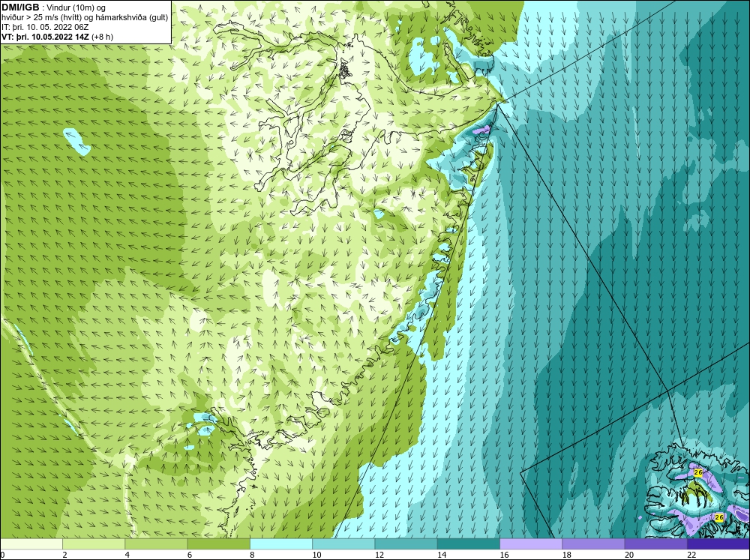Pick the darkest purple swatch above 22 m/s

click(x=718, y=544)
